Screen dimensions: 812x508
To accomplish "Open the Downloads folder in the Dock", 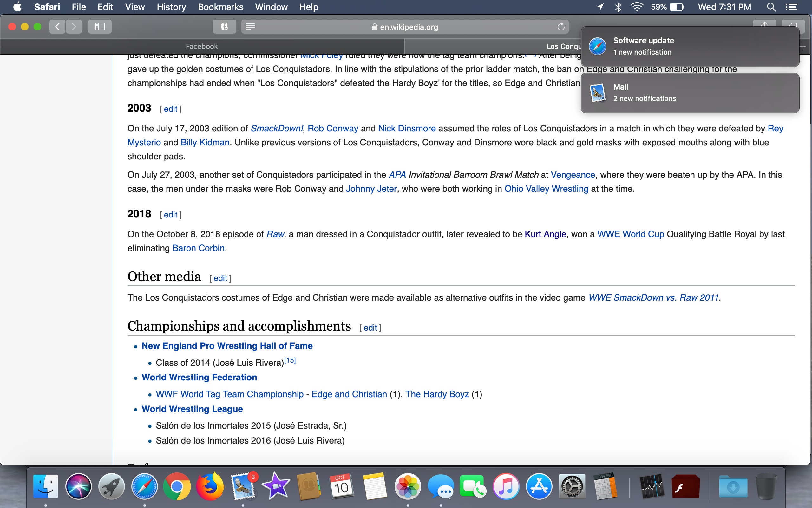I will click(x=733, y=486).
